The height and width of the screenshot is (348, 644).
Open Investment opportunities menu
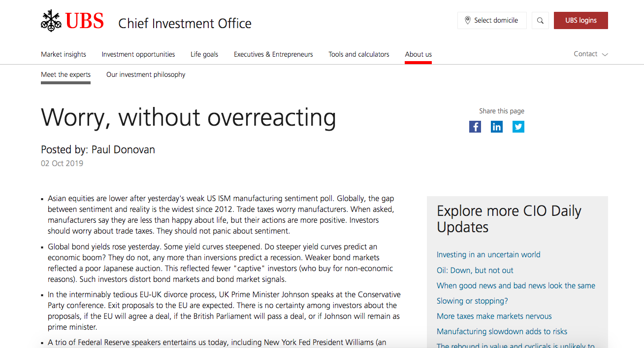click(x=138, y=54)
